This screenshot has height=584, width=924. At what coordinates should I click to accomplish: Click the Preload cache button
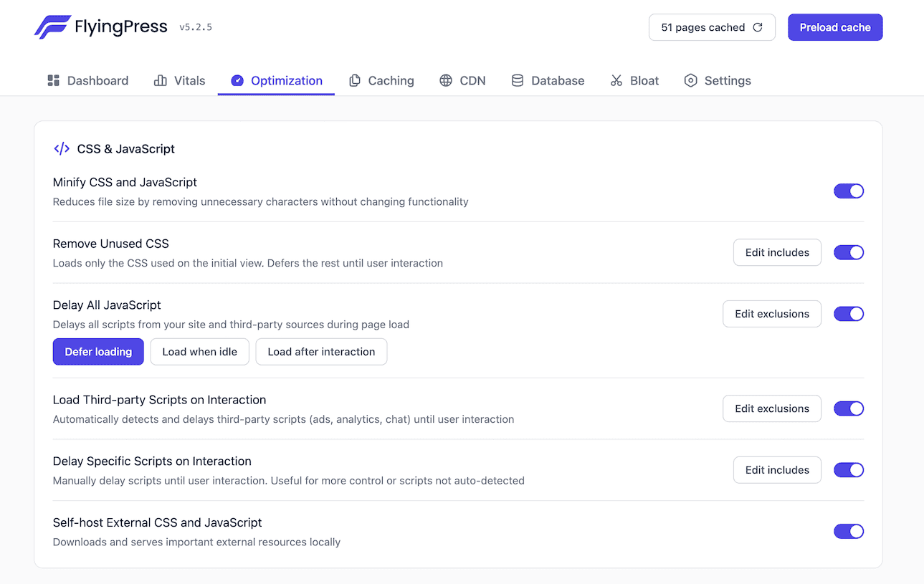click(x=835, y=27)
